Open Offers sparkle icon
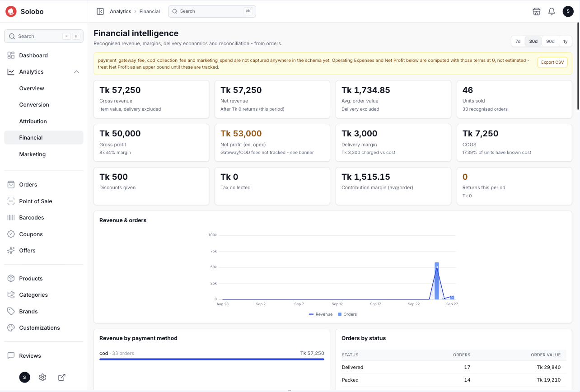This screenshot has height=392, width=580. [11, 251]
